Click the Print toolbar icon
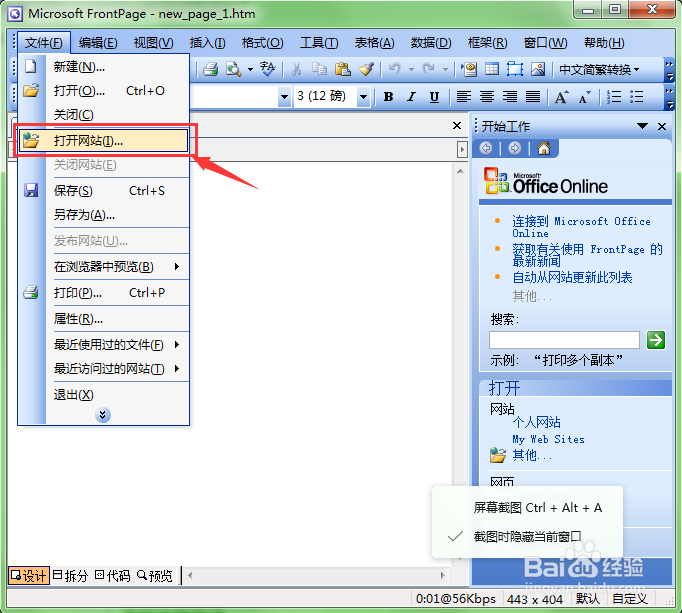 coord(211,69)
